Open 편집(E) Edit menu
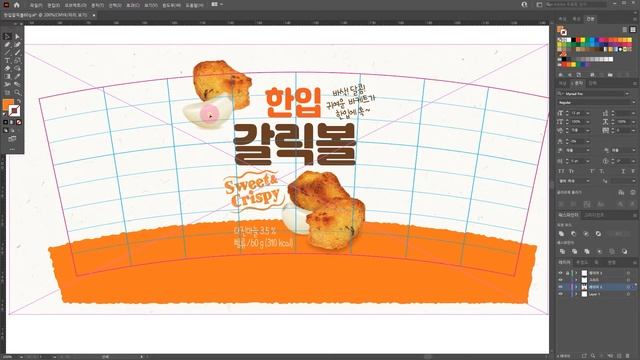The image size is (640, 360). tap(53, 5)
